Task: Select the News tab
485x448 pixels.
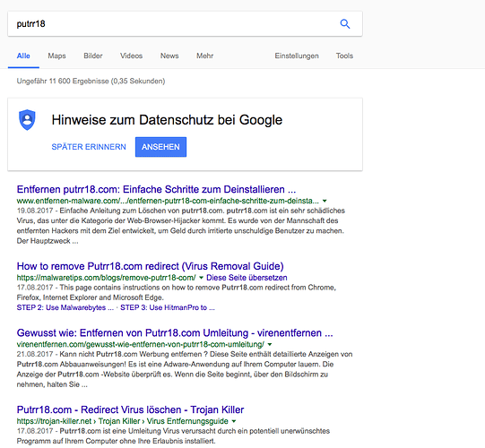Action: [x=169, y=56]
